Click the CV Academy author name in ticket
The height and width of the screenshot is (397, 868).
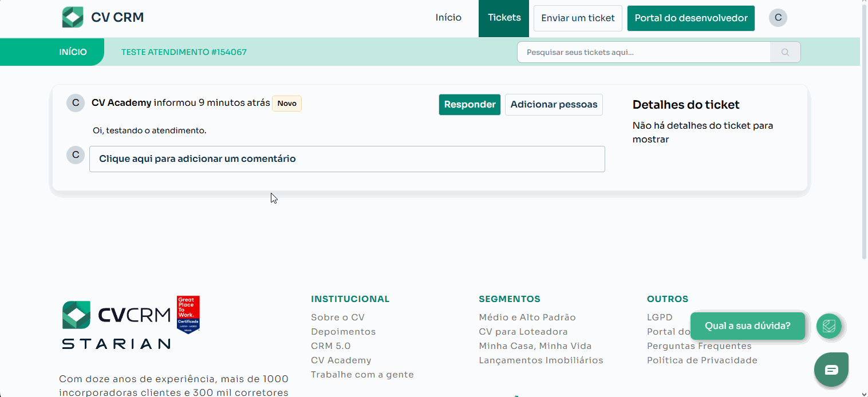click(121, 103)
